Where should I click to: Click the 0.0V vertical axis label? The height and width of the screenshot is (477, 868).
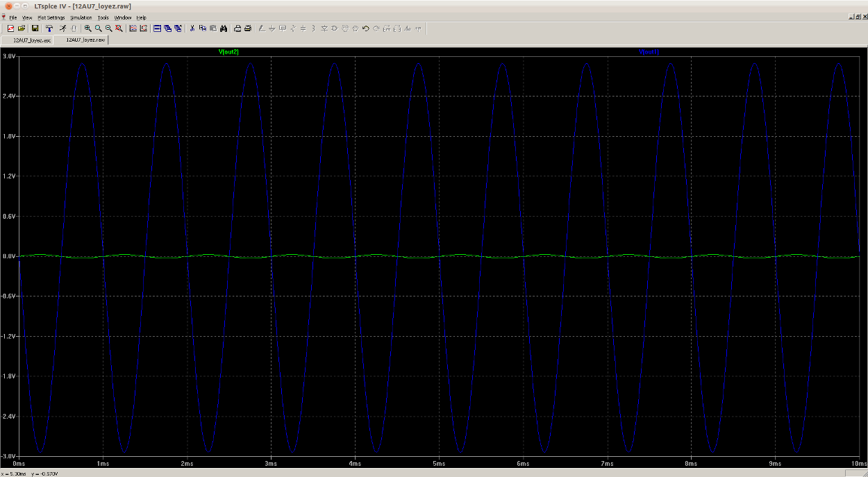point(9,256)
